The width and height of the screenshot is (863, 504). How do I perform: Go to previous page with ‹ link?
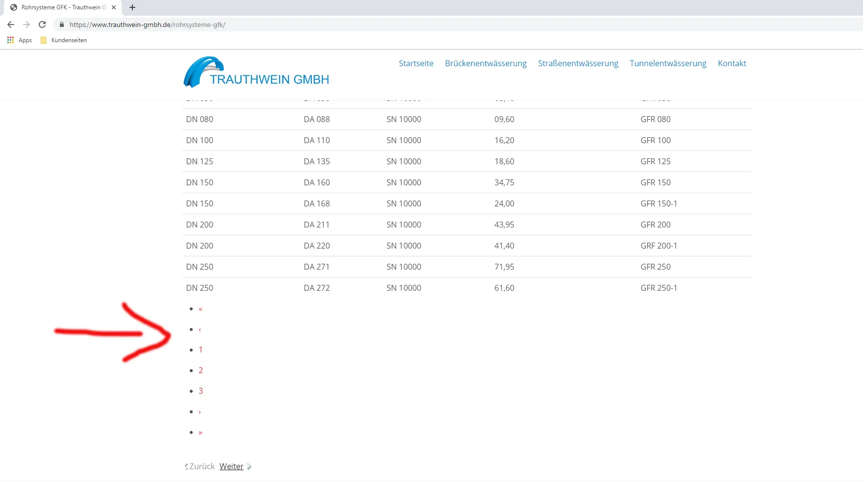[x=200, y=329]
